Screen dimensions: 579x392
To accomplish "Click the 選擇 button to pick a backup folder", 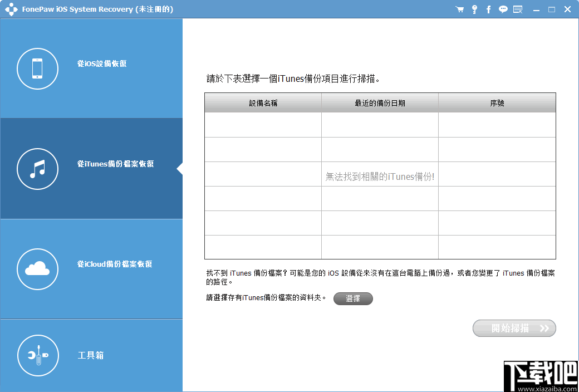I will (x=353, y=298).
